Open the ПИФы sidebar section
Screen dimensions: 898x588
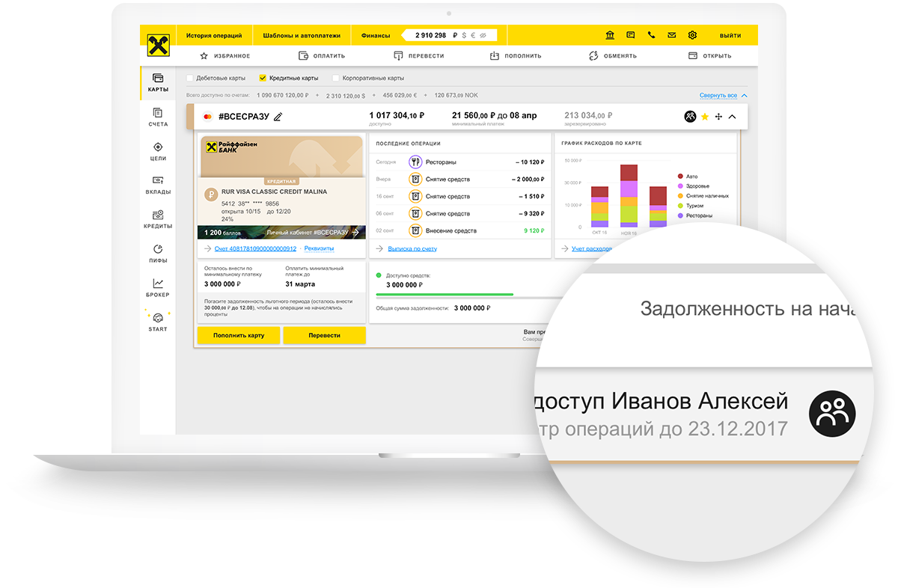coord(158,254)
